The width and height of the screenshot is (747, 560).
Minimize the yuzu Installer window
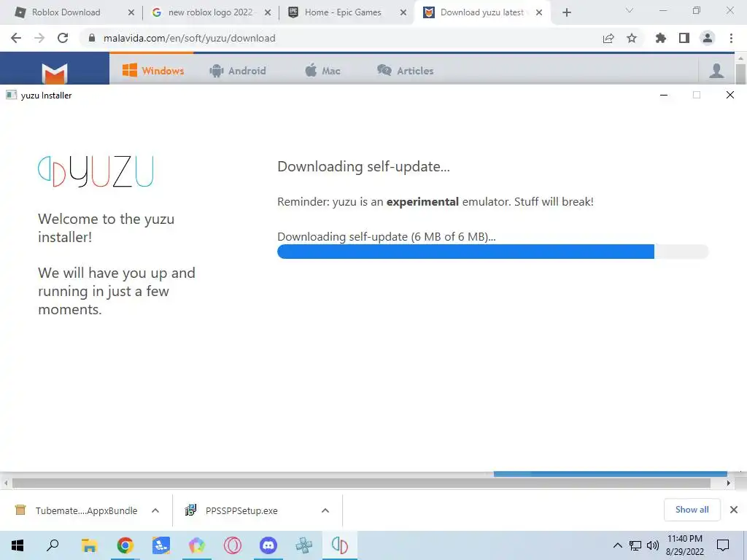[x=664, y=95]
